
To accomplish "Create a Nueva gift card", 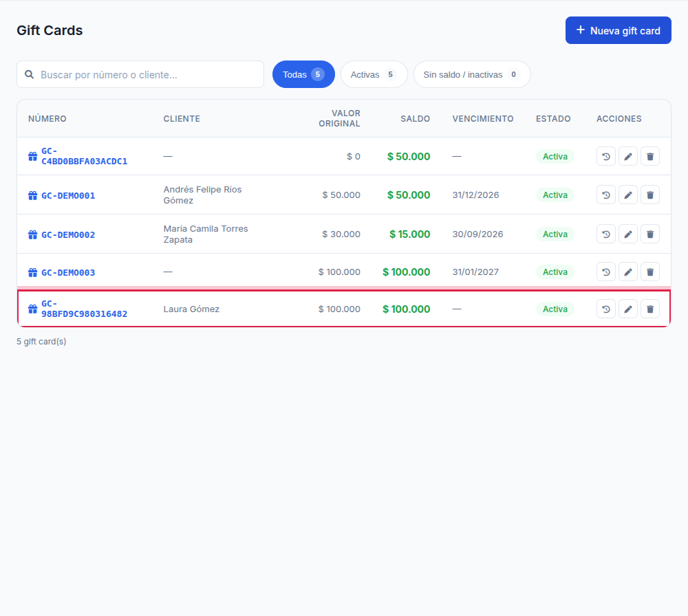I will pyautogui.click(x=619, y=30).
